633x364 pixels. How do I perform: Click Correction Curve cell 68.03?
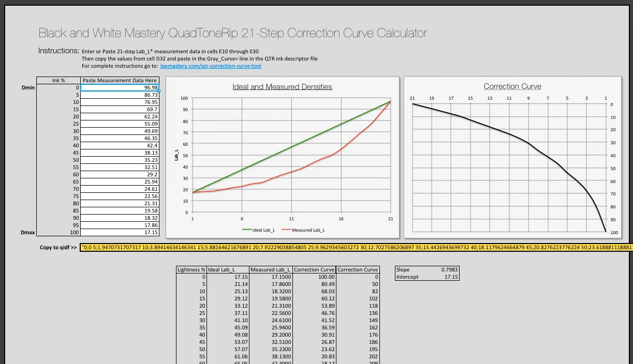(x=315, y=292)
